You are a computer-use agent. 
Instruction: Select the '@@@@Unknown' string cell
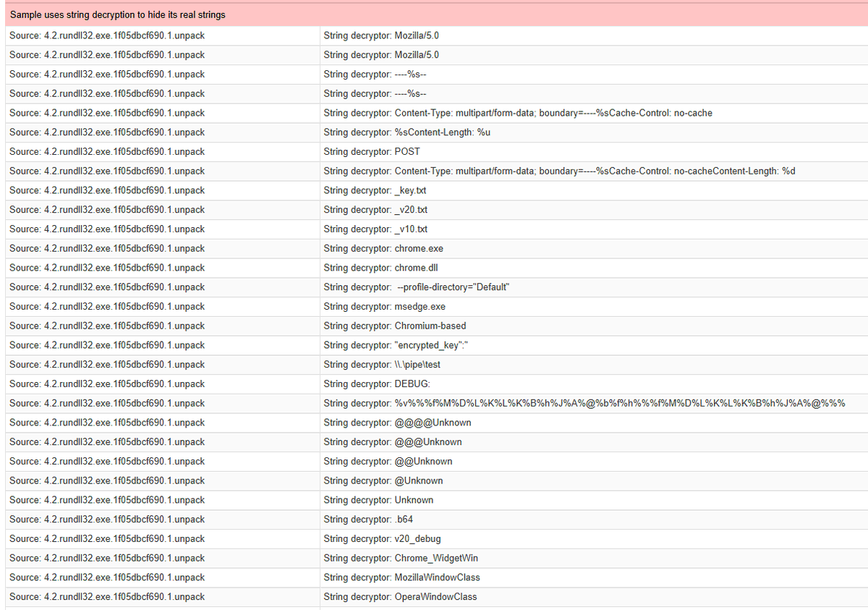(594, 423)
